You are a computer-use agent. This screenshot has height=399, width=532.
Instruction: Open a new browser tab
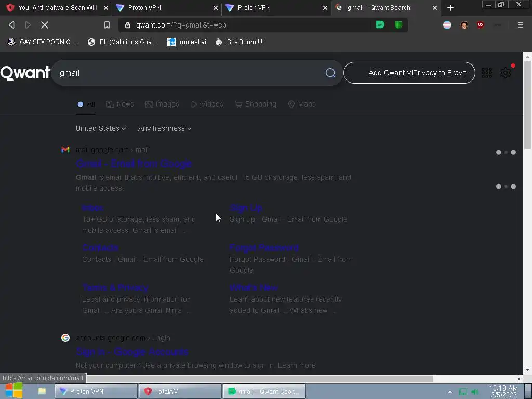[x=450, y=8]
